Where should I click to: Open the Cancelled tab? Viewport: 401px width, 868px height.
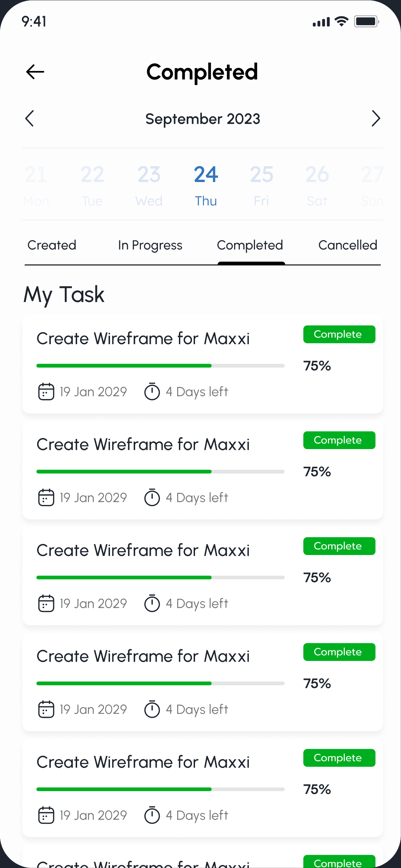click(348, 245)
